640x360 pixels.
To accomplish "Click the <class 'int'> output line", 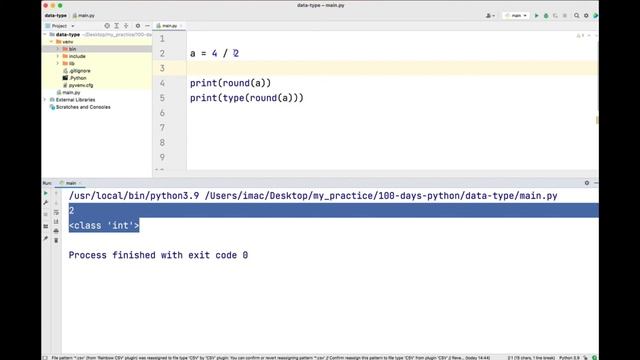I will tap(104, 225).
